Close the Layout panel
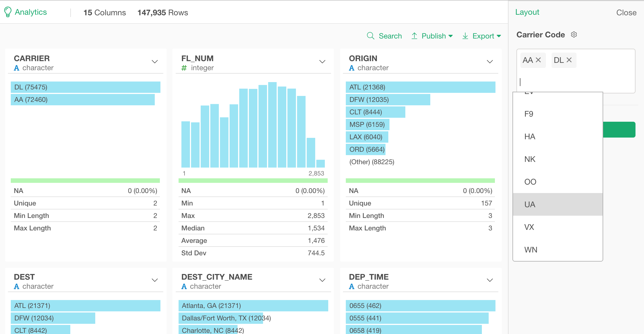 pyautogui.click(x=626, y=12)
